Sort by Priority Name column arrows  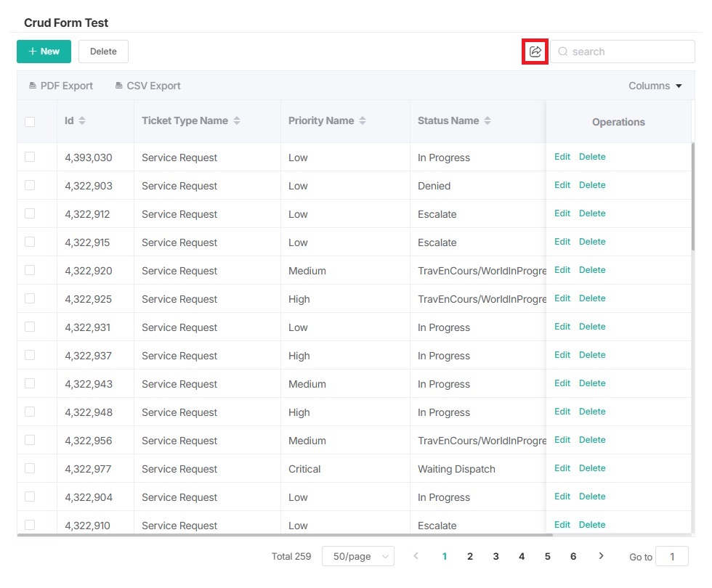(363, 121)
